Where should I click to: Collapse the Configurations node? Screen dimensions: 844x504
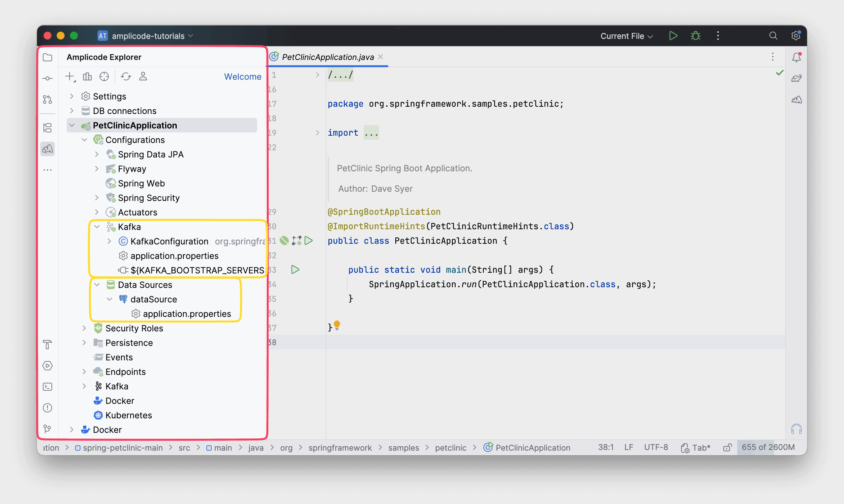point(84,140)
